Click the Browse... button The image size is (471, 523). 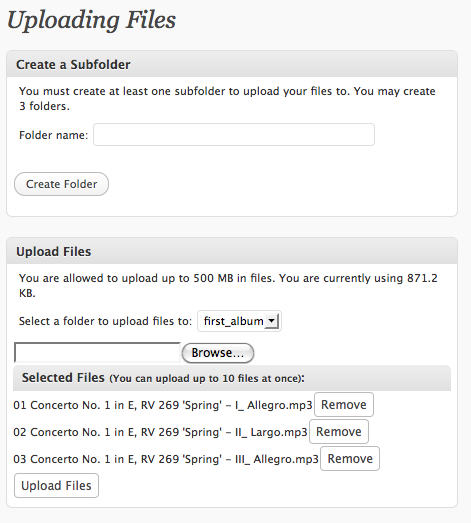coord(218,353)
